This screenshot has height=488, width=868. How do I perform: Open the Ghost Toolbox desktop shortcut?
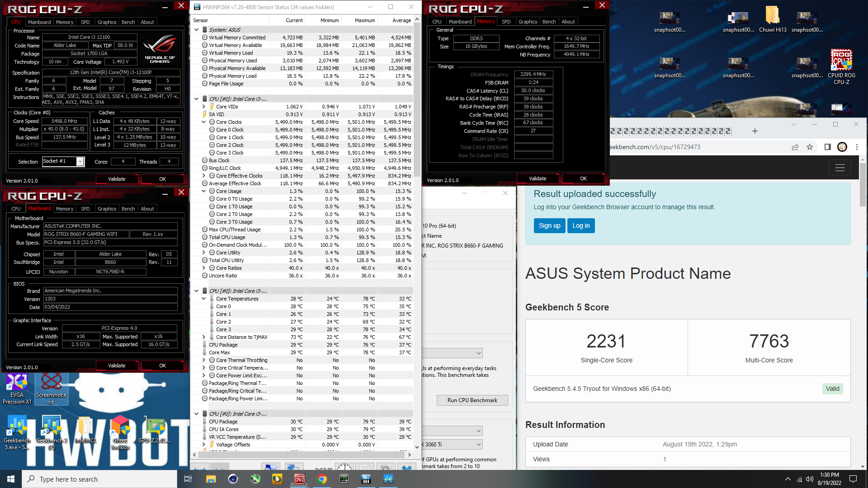pos(120,433)
